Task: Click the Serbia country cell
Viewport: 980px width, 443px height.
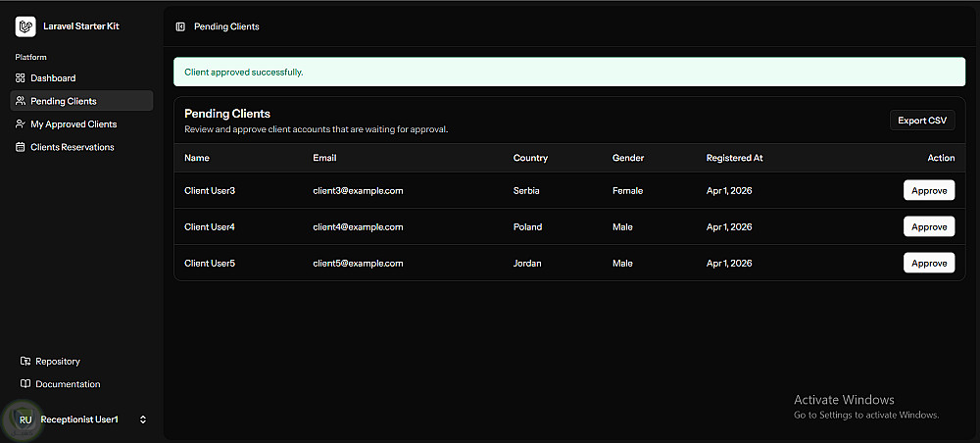Action: point(526,190)
